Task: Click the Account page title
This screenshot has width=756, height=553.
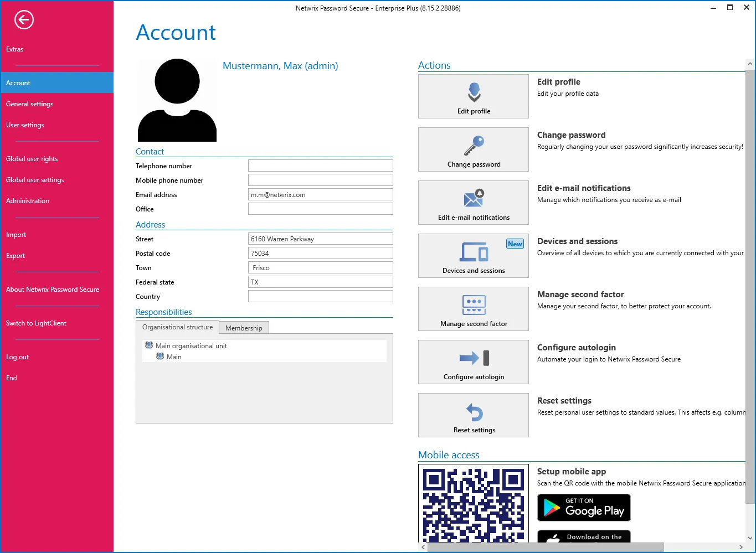Action: [x=176, y=33]
